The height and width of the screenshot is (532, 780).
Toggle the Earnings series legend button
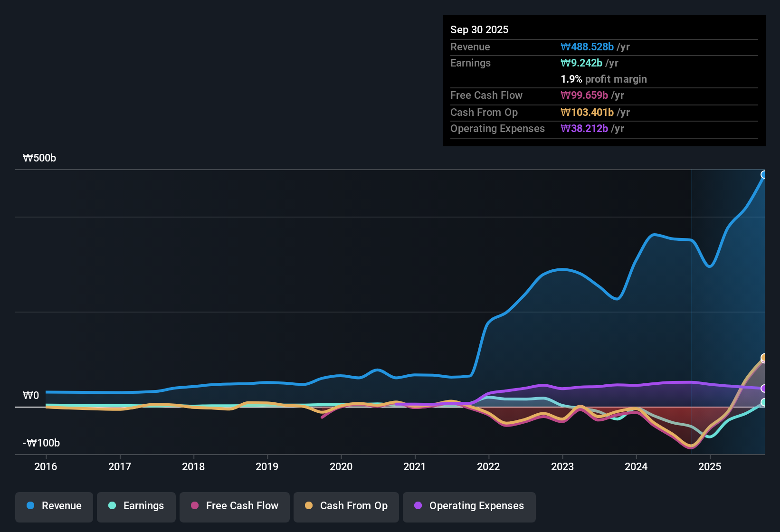[136, 507]
